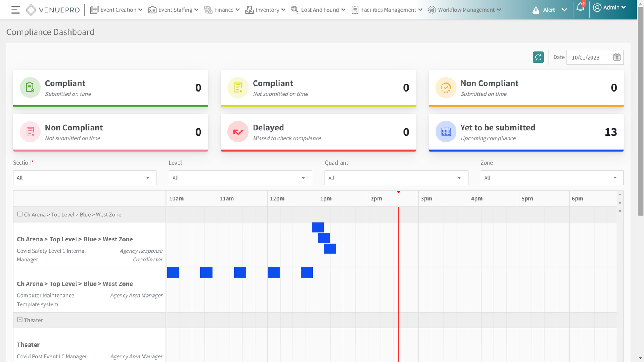This screenshot has width=644, height=362.
Task: Expand the Quadrant dropdown
Action: (x=396, y=178)
